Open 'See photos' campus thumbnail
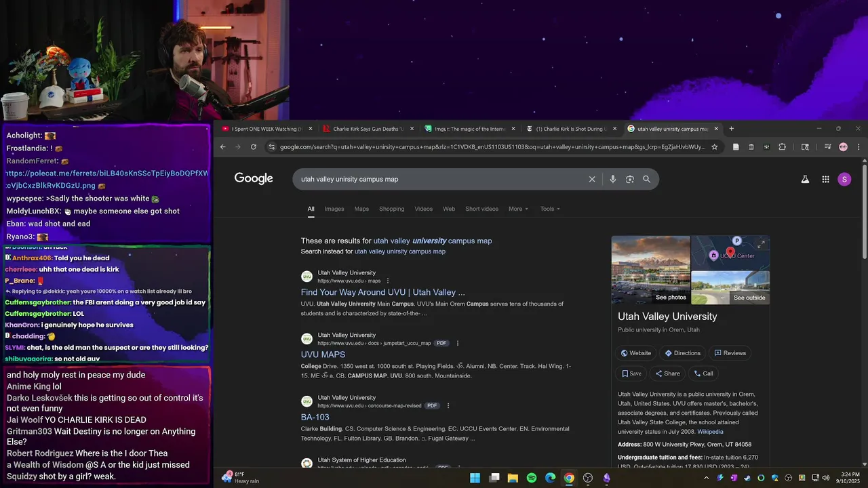This screenshot has height=488, width=868. [x=651, y=270]
